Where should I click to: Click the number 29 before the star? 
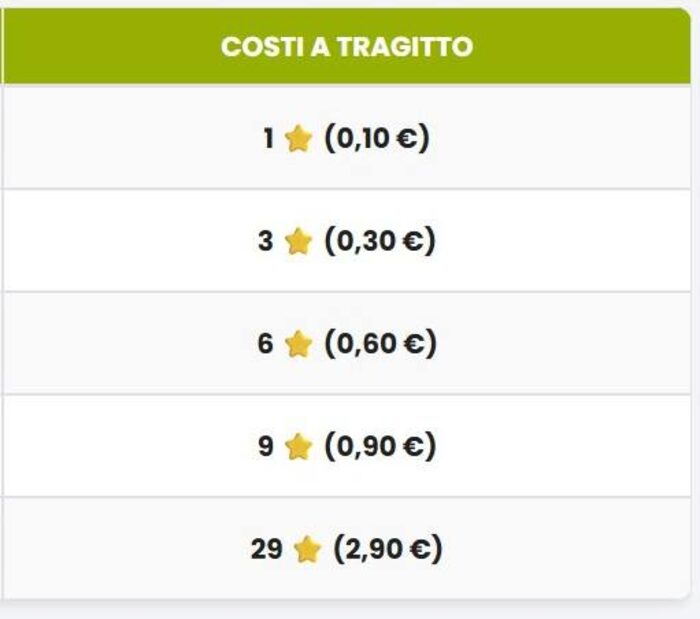click(267, 548)
